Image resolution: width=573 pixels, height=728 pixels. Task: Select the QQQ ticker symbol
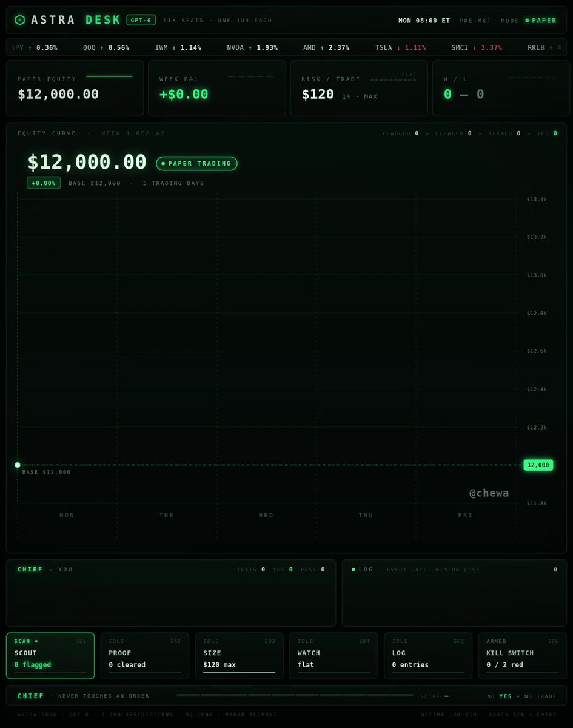90,47
